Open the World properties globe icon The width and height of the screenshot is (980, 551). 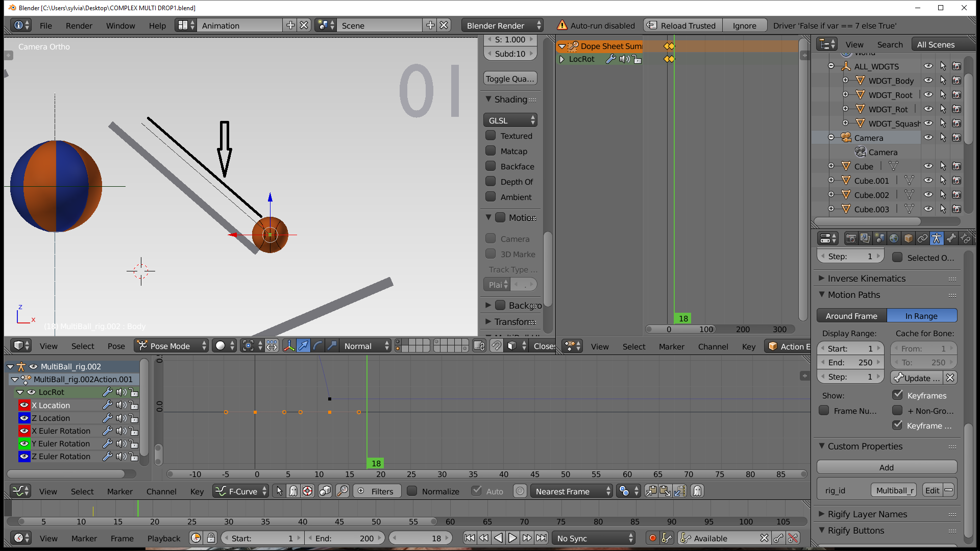pyautogui.click(x=894, y=238)
